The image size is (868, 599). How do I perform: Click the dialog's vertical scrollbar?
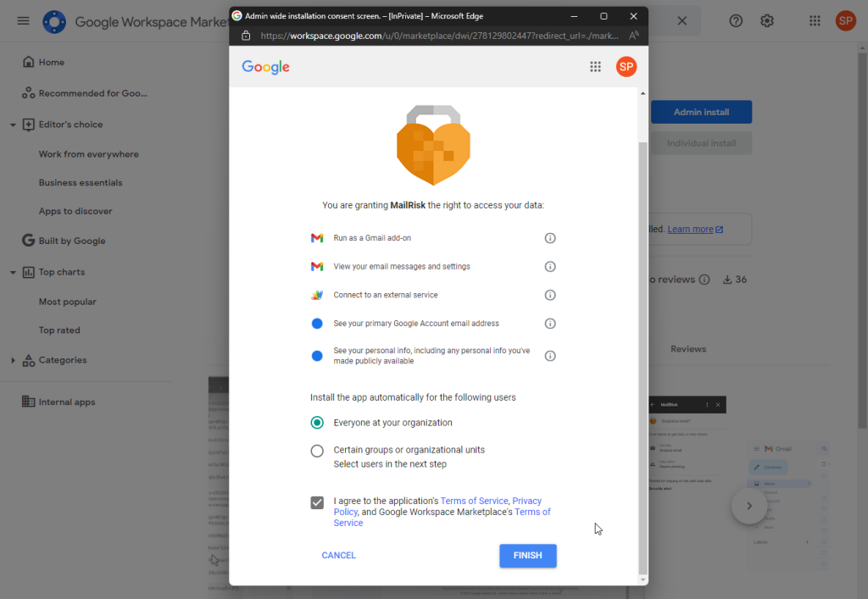(x=642, y=339)
